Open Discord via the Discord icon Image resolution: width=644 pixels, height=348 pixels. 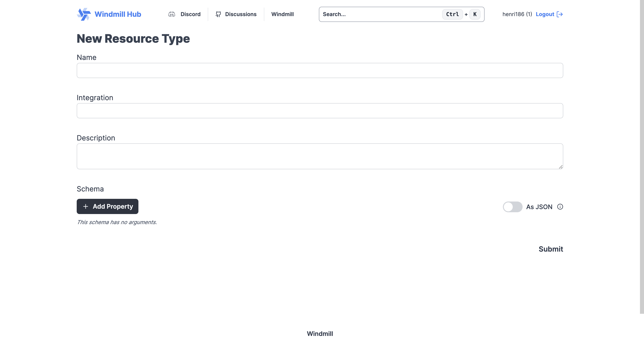pos(172,14)
